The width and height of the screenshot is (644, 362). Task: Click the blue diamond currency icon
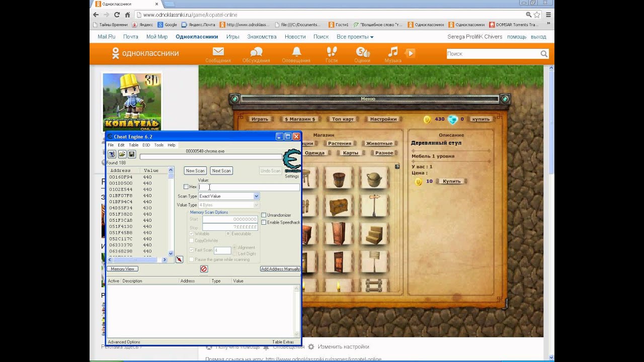[453, 119]
